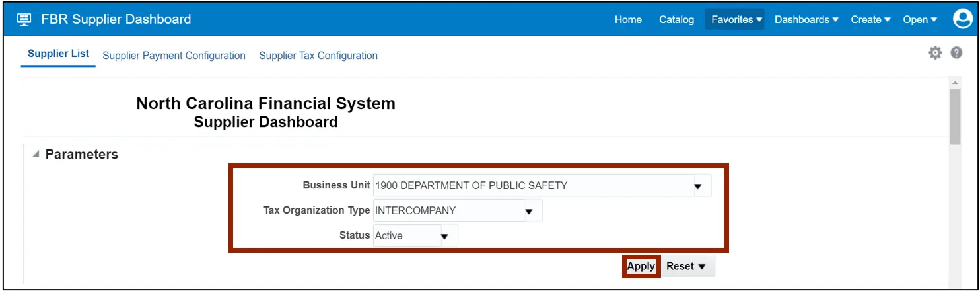Click the Open menu in header
This screenshot has height=291, width=980.
[x=920, y=20]
